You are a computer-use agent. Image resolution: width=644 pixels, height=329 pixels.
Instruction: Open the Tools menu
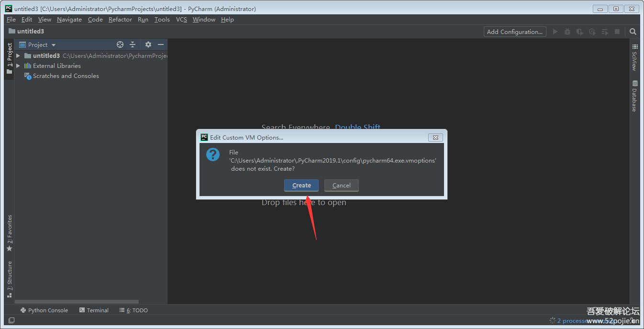(x=162, y=20)
